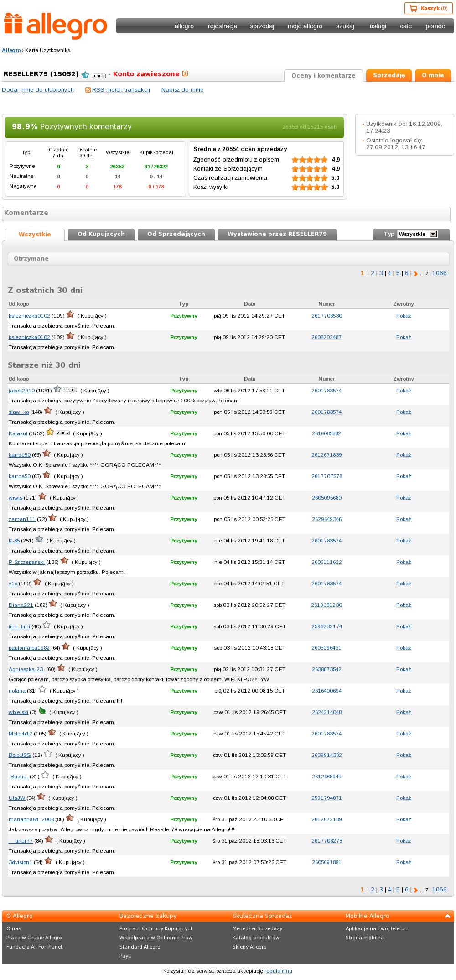
Task: Open the Koszyk shopping cart
Action: [x=429, y=8]
